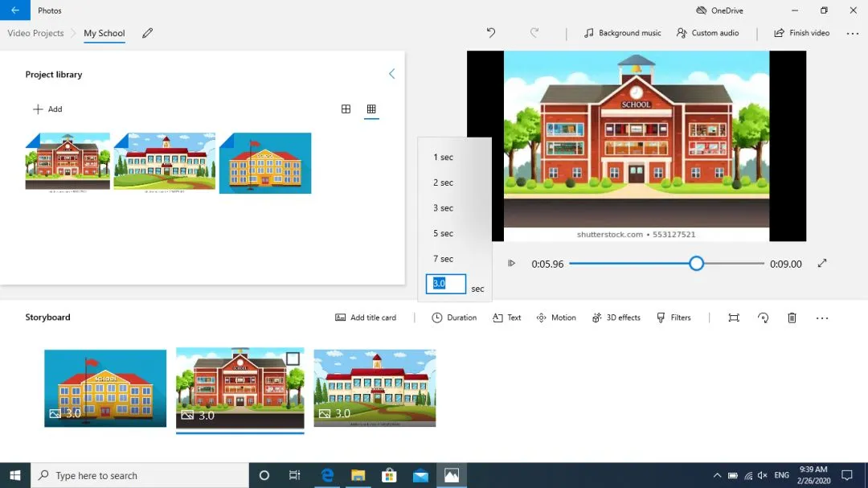The width and height of the screenshot is (868, 488).
Task: Redo the last edit
Action: [x=534, y=33]
